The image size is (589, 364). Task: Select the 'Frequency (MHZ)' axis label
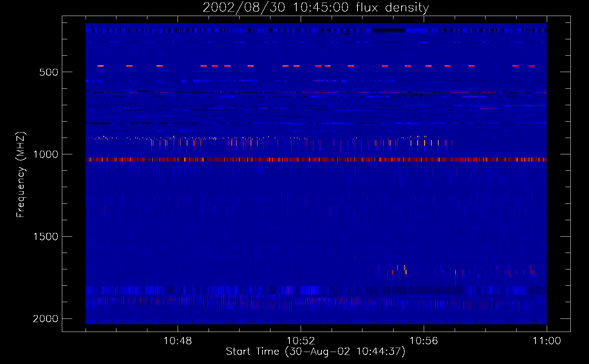point(21,175)
